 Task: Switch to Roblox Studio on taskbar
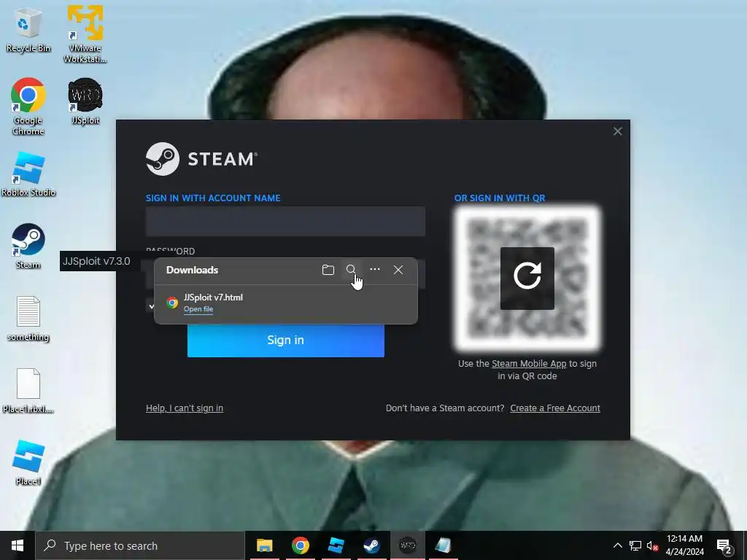point(336,545)
